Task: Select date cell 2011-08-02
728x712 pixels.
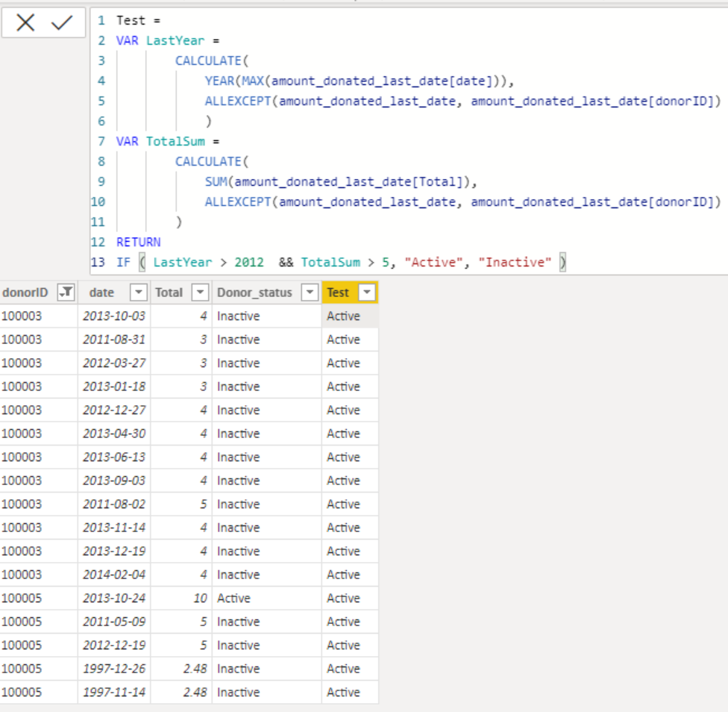Action: tap(114, 504)
